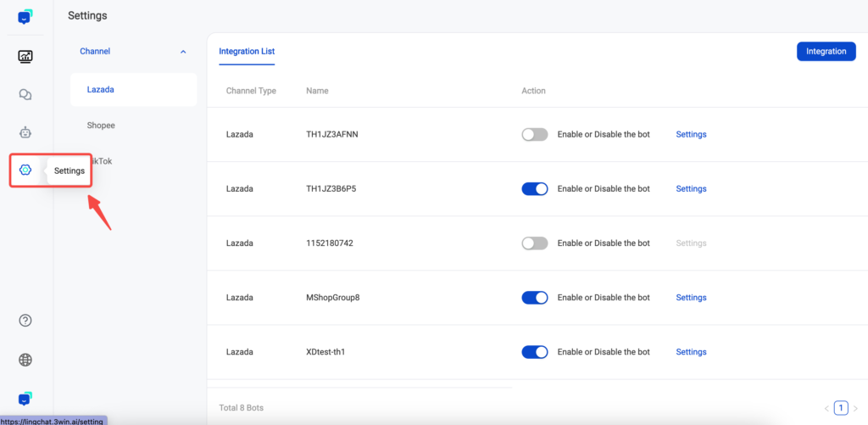
Task: Open Settings link for MShopGroup8
Action: tap(691, 298)
